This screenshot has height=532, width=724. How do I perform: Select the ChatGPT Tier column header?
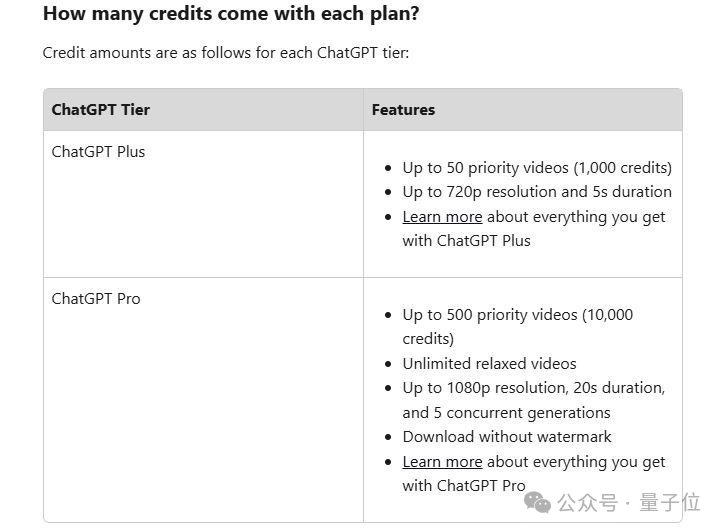point(101,109)
